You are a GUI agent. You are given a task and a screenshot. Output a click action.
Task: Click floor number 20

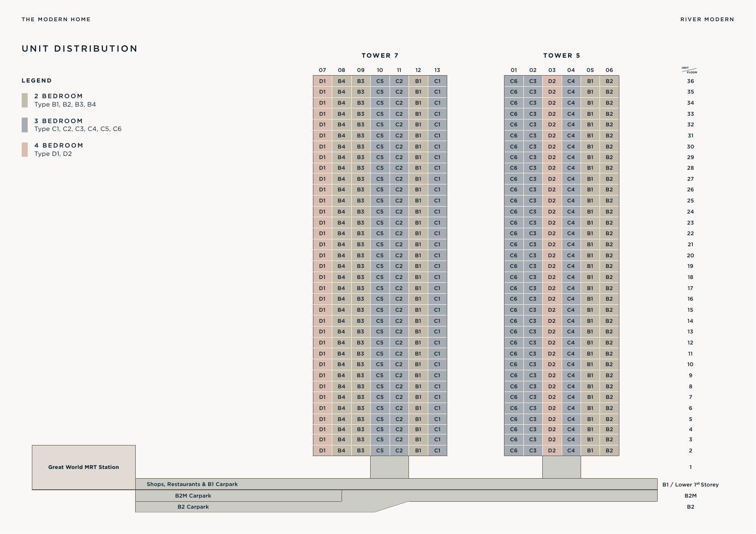(x=690, y=255)
